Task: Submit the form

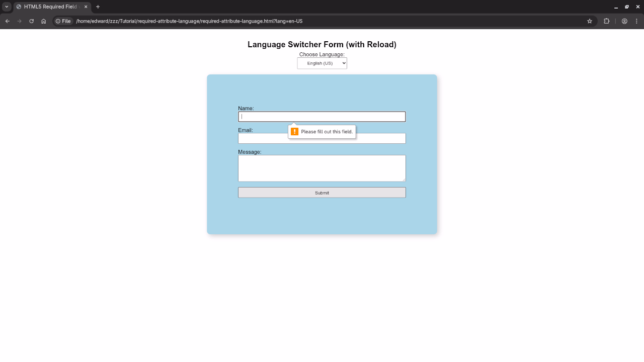Action: tap(322, 193)
